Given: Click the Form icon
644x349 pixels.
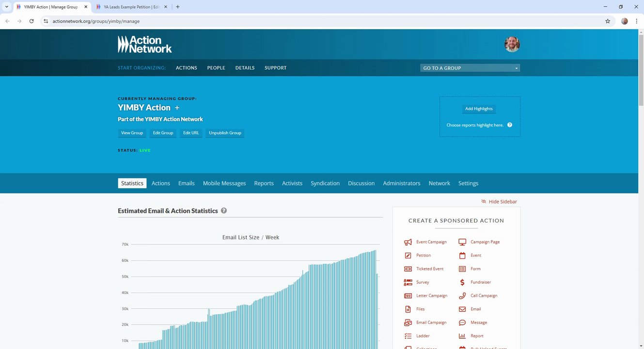Looking at the screenshot, I should (462, 269).
